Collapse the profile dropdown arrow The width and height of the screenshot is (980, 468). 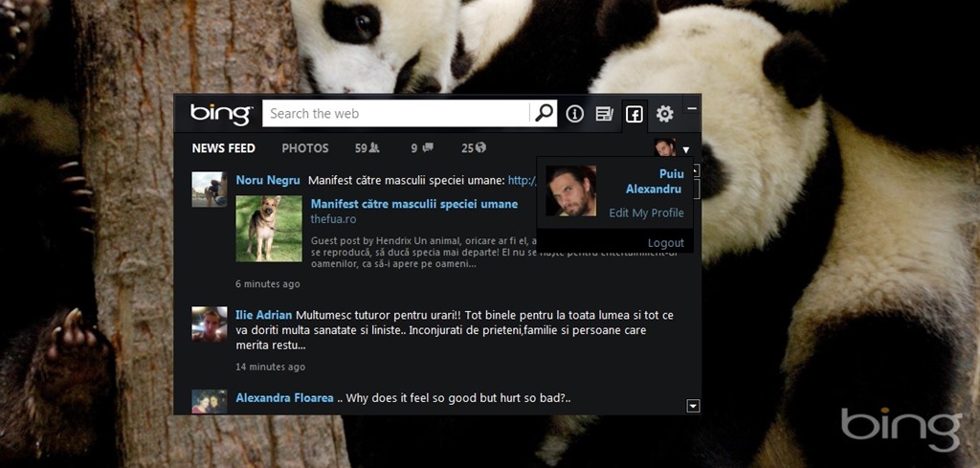pyautogui.click(x=686, y=150)
